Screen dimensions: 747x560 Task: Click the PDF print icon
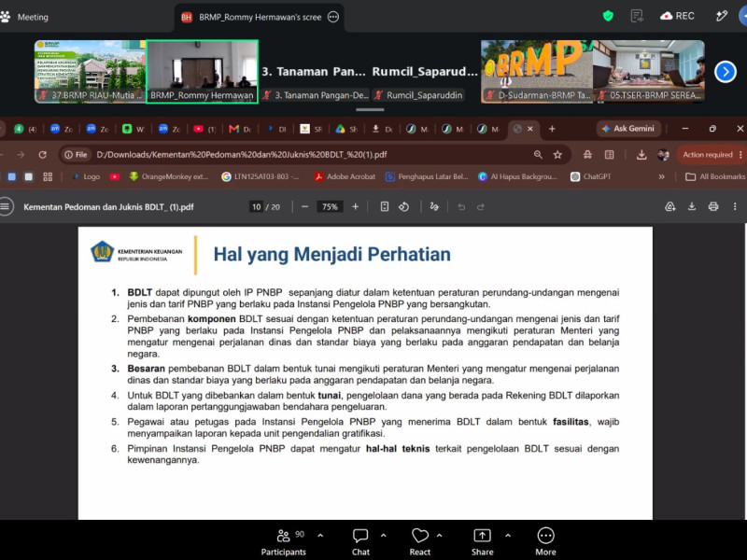713,206
